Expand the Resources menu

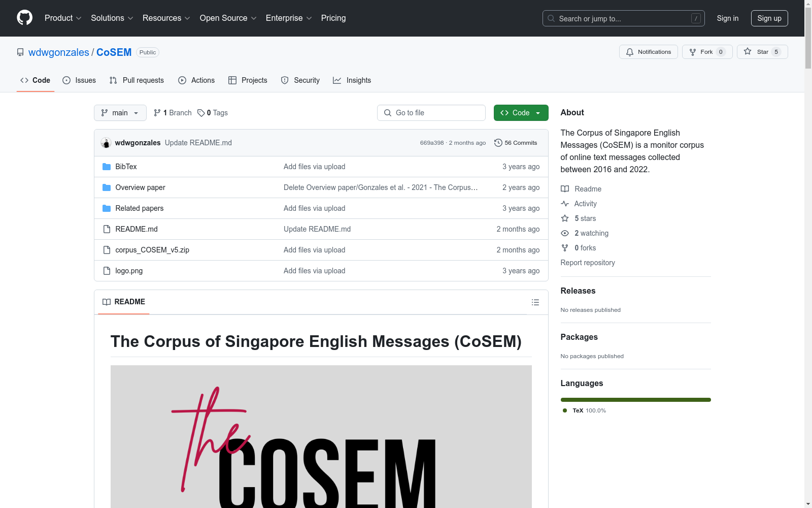pyautogui.click(x=166, y=18)
